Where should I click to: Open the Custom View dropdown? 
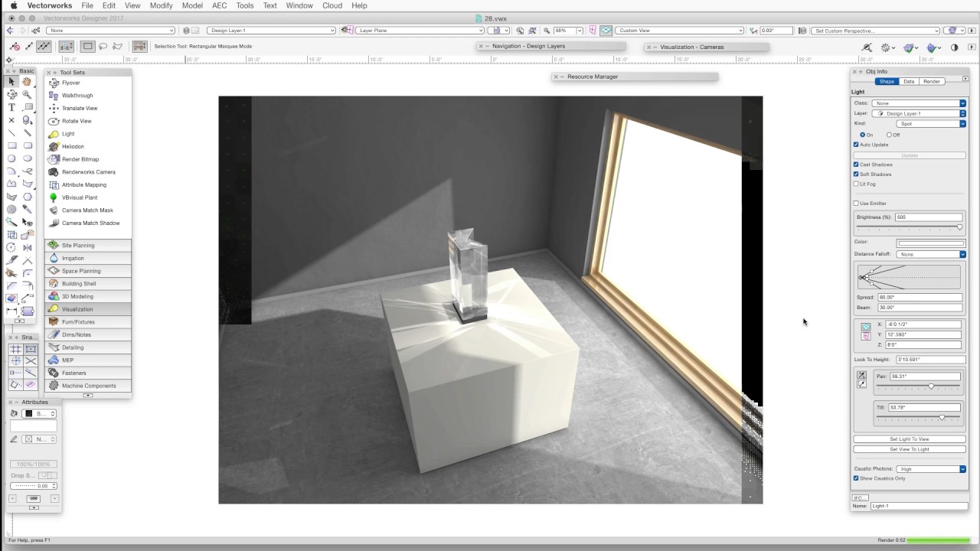pos(679,31)
